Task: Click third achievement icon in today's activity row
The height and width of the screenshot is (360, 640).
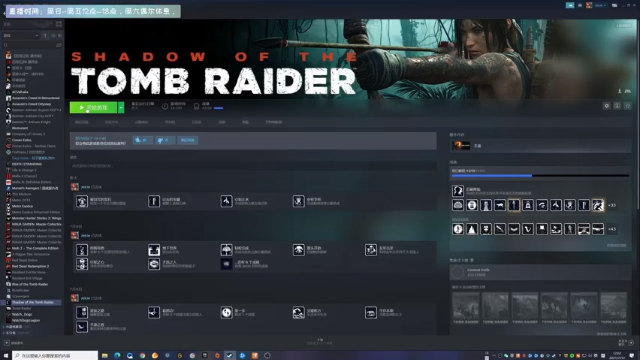Action: pyautogui.click(x=226, y=201)
